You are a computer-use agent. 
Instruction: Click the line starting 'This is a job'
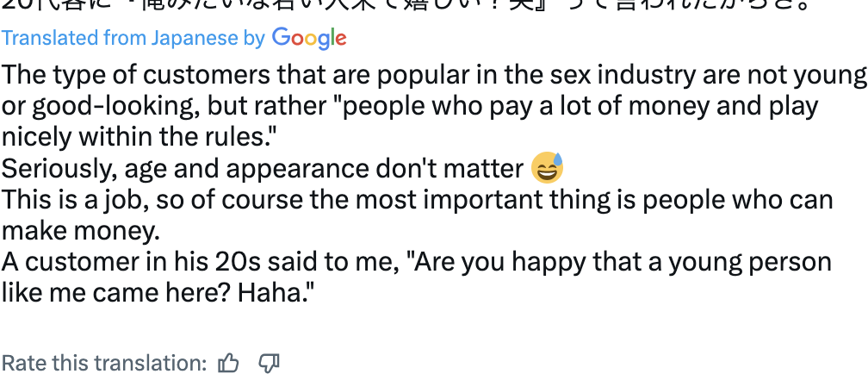[417, 200]
